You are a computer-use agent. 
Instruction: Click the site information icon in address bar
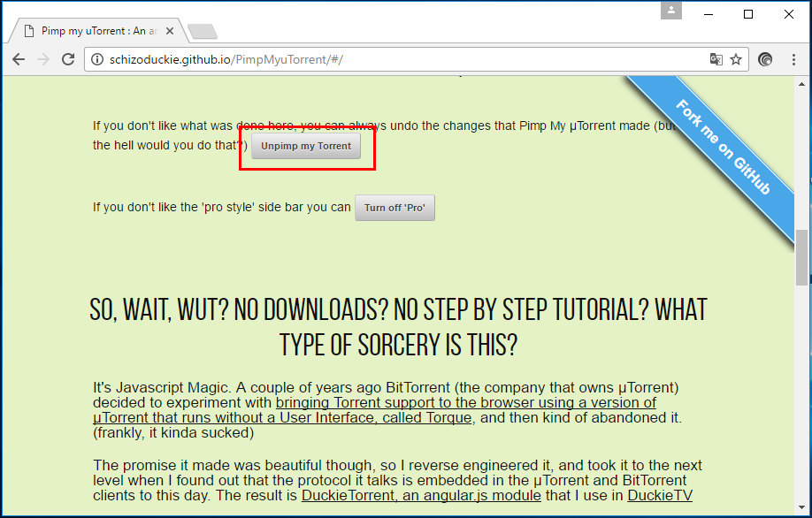[96, 59]
